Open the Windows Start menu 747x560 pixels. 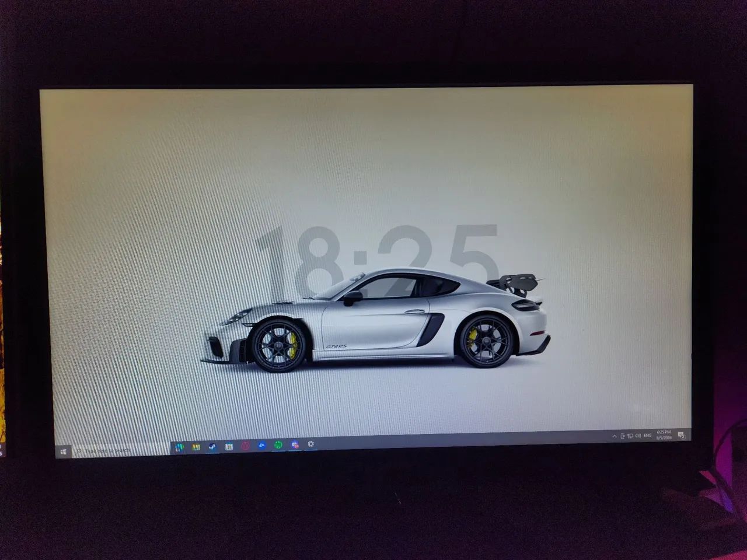pyautogui.click(x=62, y=451)
